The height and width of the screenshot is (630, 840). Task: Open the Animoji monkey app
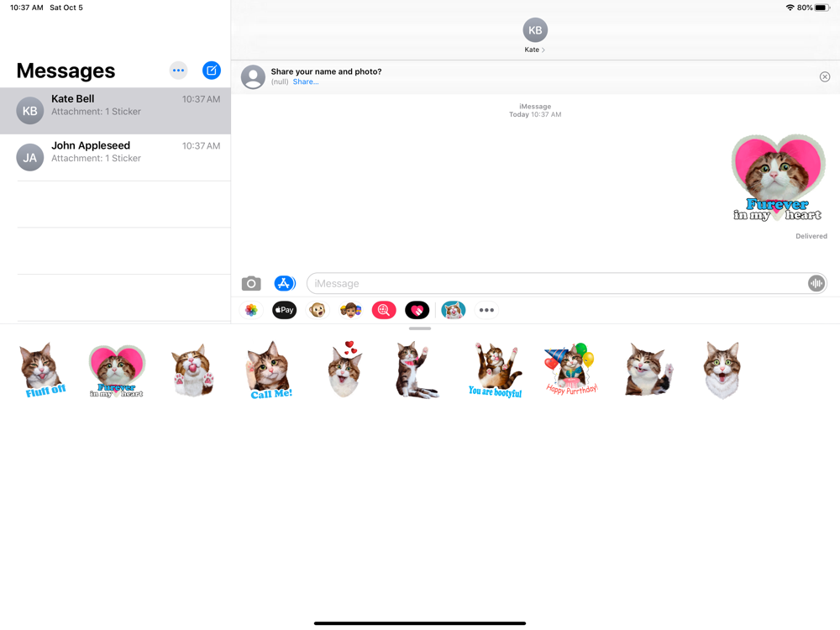pos(318,310)
